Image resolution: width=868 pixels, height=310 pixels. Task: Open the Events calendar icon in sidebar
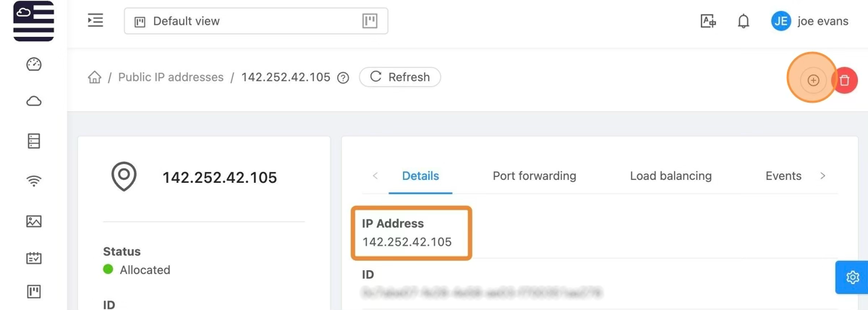coord(34,257)
